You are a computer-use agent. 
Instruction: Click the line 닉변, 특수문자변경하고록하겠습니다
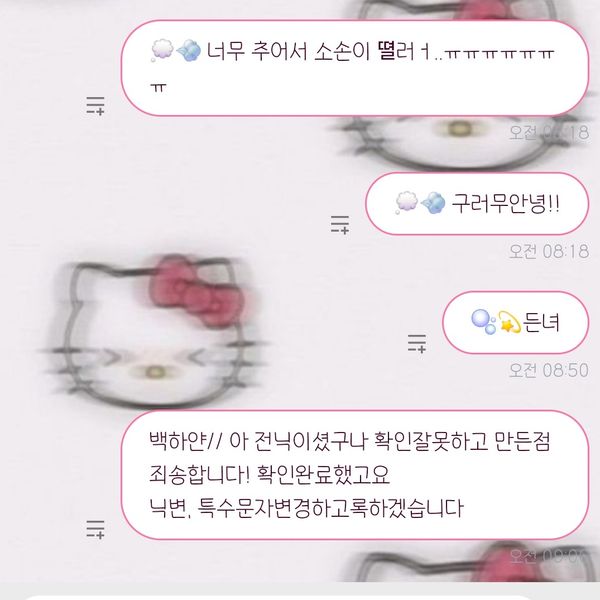[x=306, y=508]
